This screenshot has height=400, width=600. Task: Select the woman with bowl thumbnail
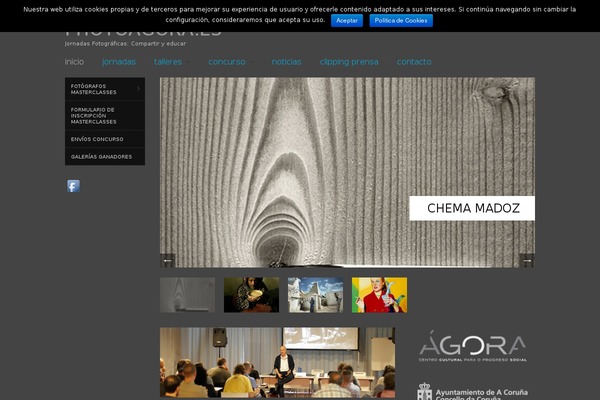pos(251,295)
